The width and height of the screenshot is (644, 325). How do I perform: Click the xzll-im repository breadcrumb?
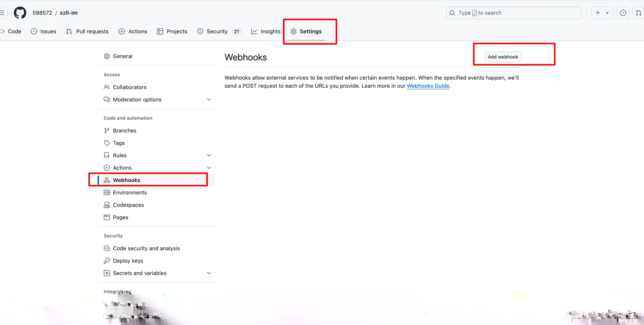click(69, 13)
